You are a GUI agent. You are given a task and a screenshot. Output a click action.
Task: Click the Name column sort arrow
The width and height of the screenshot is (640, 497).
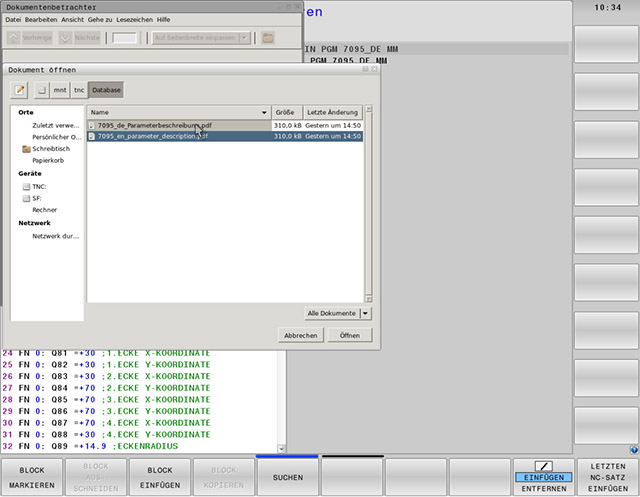tap(264, 113)
